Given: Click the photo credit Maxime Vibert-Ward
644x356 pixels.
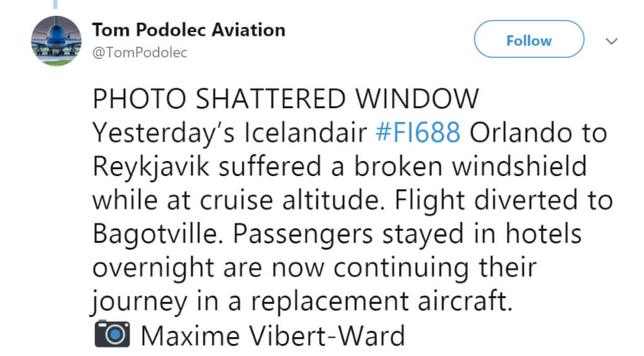Looking at the screenshot, I should (272, 335).
